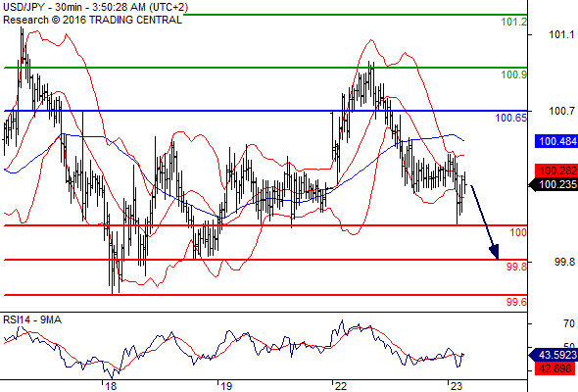This screenshot has width=578, height=392.
Task: Click the blue 100.484 moving average price tag
Action: [x=556, y=141]
